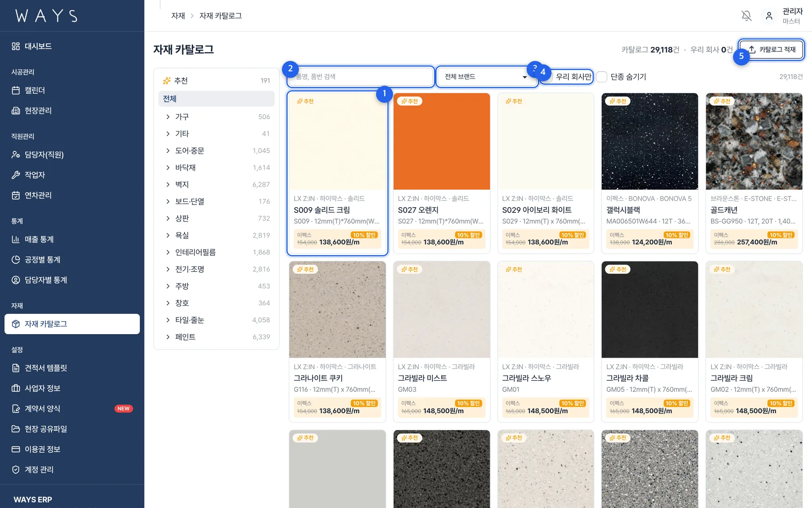Click the 담당자(직원) people icon
This screenshot has height=508, width=812.
coord(16,154)
